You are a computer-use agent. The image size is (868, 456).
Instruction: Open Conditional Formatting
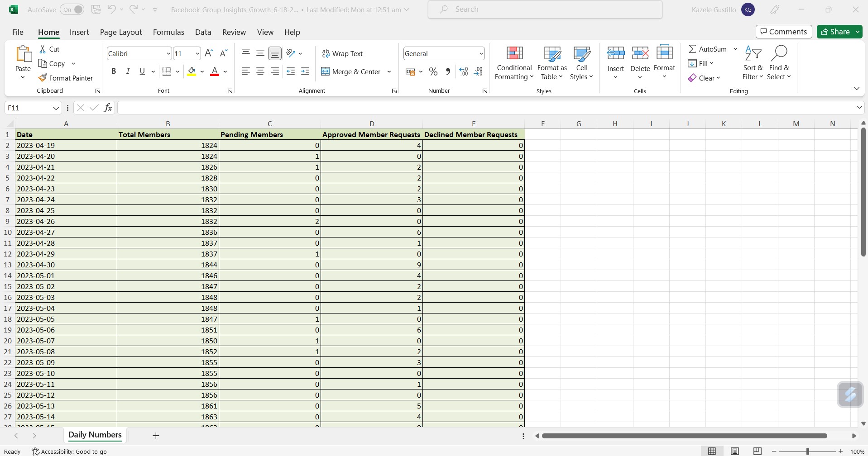coord(514,63)
